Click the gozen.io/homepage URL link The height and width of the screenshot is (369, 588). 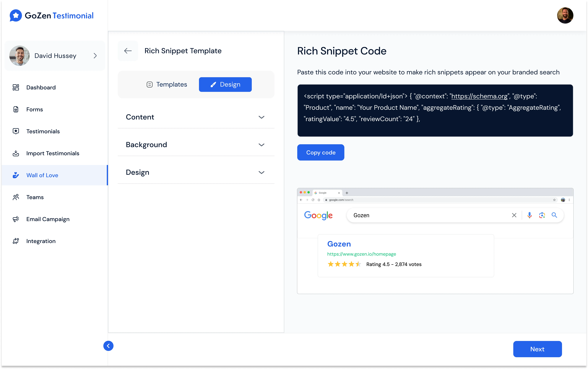[x=362, y=254]
